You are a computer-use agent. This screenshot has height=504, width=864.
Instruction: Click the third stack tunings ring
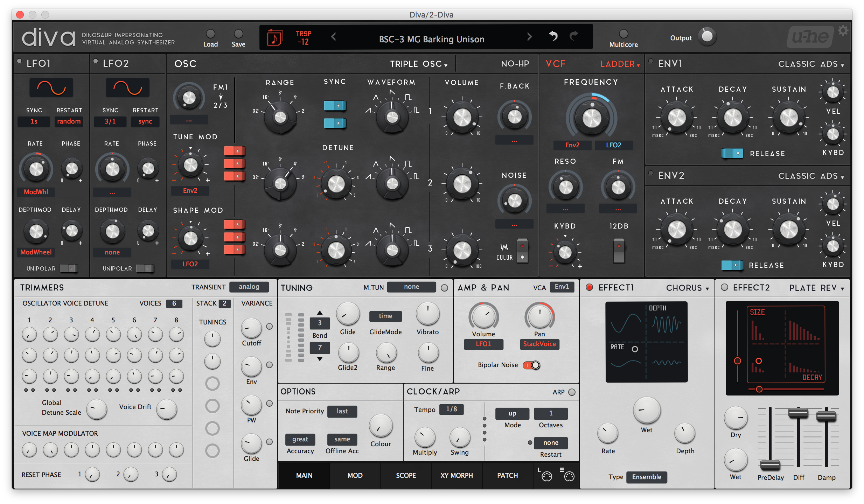click(x=212, y=384)
